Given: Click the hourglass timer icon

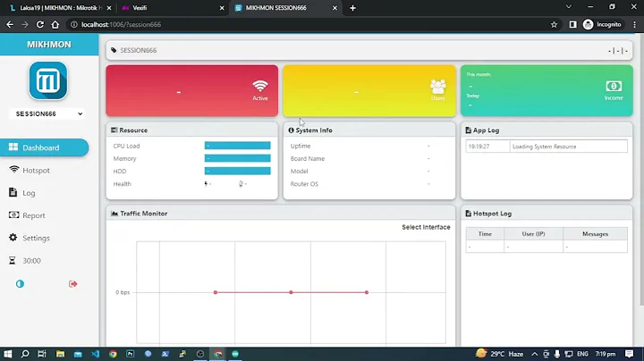Looking at the screenshot, I should 13,261.
